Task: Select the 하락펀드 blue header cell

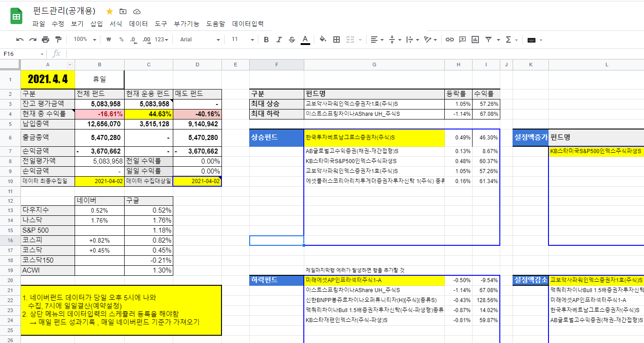Action: [x=277, y=280]
